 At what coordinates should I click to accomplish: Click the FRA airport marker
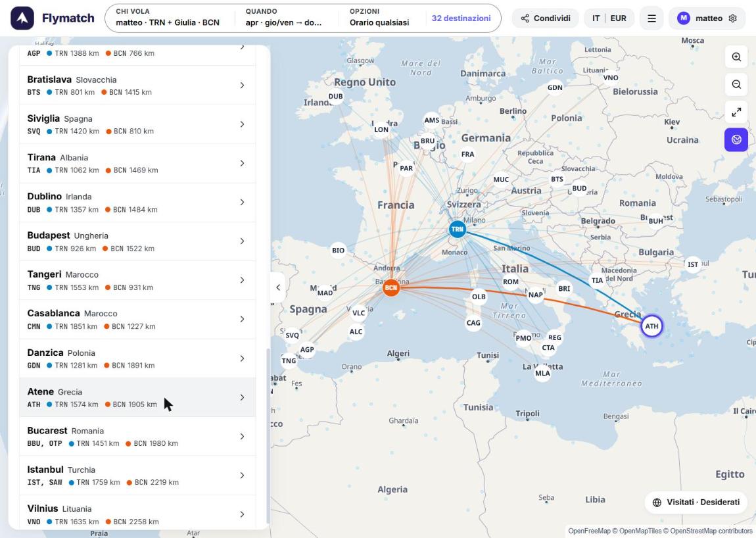coord(467,155)
